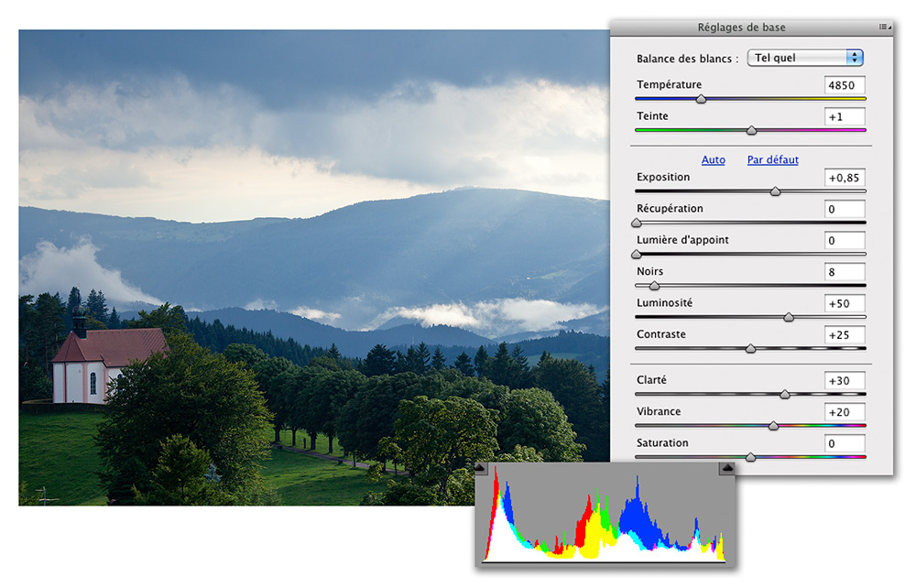This screenshot has width=916, height=588.
Task: Select the Clarté value field showing +30
Action: [845, 381]
